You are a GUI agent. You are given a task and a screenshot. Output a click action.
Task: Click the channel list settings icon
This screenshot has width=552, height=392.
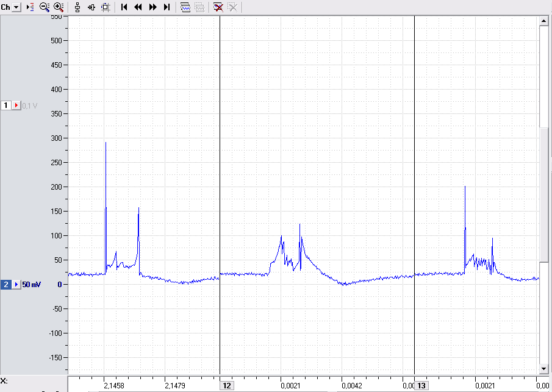[30, 7]
